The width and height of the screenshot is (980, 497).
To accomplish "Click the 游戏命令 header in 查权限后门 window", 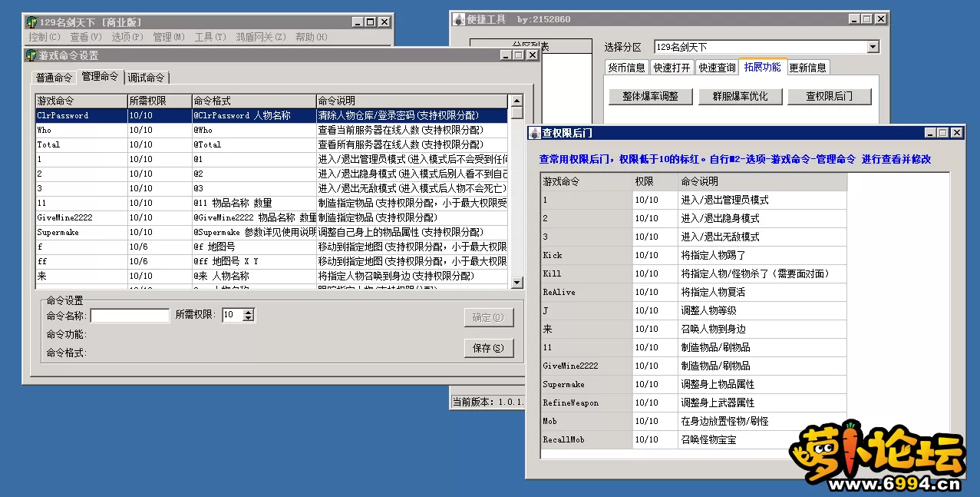I will point(586,181).
